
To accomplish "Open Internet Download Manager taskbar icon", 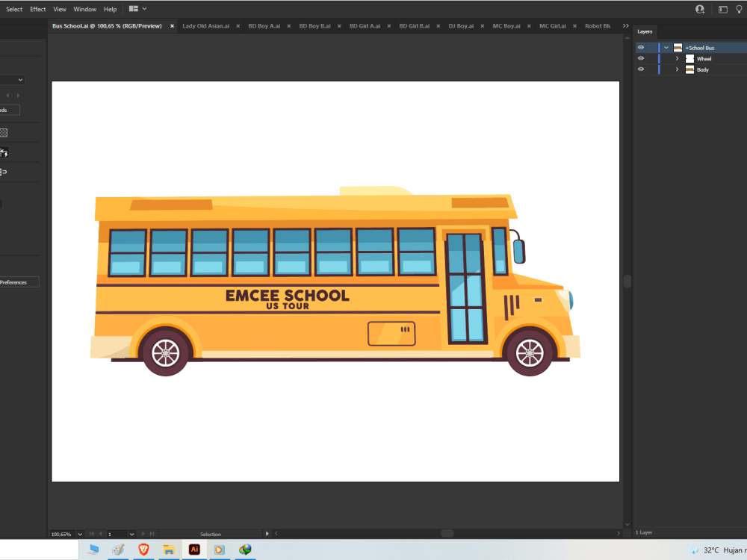I will pyautogui.click(x=245, y=550).
